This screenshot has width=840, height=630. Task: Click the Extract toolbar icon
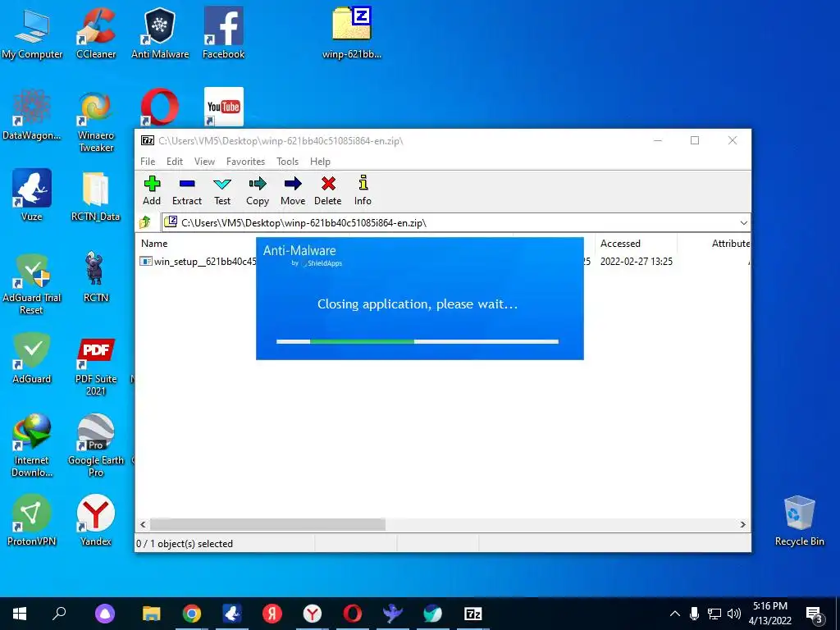point(186,190)
